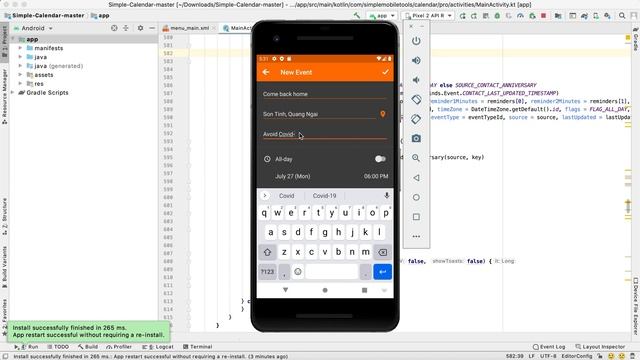This screenshot has width=640, height=360.
Task: Open the app run configuration dropdown
Action: tap(382, 16)
